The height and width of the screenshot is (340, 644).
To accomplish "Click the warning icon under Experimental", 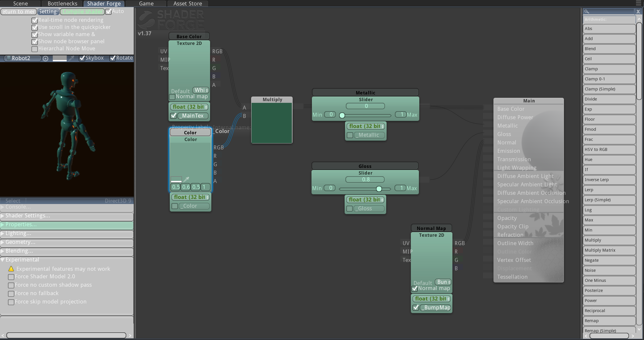I will (11, 269).
